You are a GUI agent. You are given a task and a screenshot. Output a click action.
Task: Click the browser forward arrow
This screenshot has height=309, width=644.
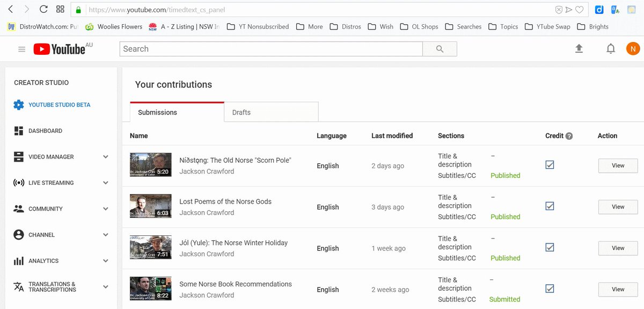pos(27,9)
